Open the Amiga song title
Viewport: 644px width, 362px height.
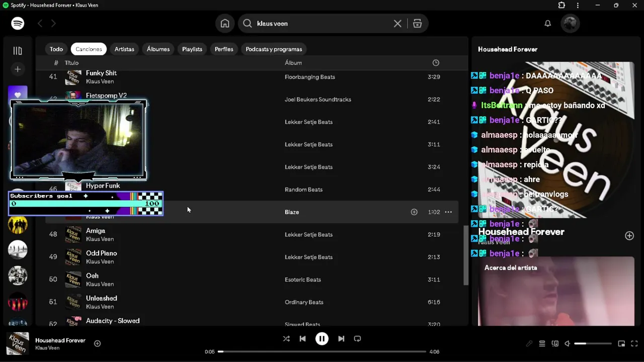click(96, 231)
